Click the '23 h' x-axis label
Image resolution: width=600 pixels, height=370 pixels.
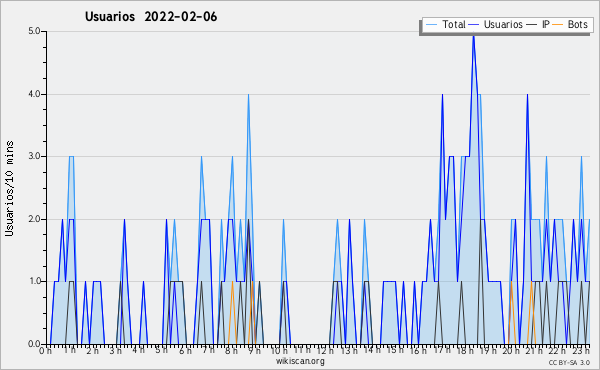tap(581, 351)
